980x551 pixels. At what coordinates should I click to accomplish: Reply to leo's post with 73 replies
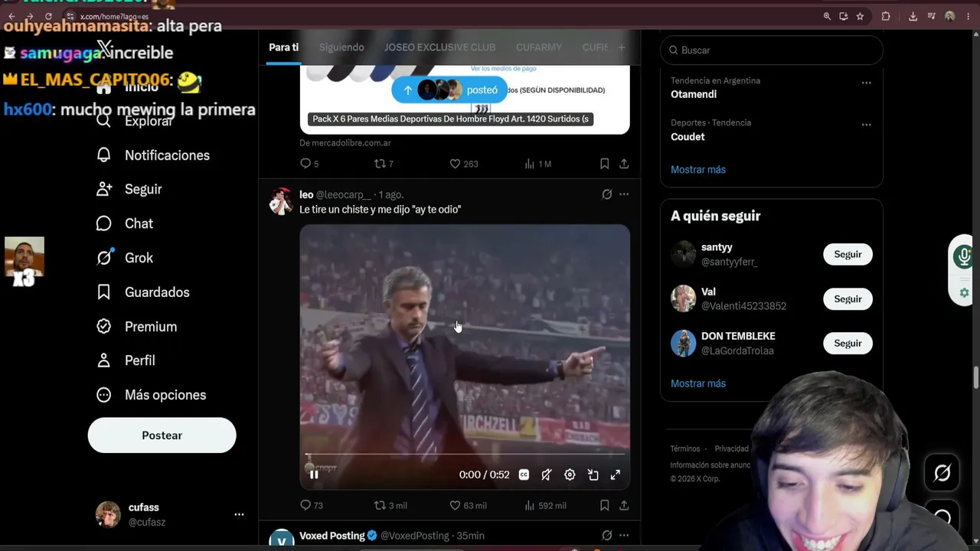click(312, 505)
